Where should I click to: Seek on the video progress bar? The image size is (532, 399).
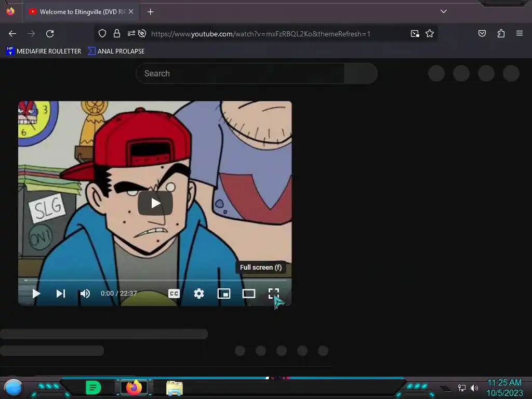point(155,280)
